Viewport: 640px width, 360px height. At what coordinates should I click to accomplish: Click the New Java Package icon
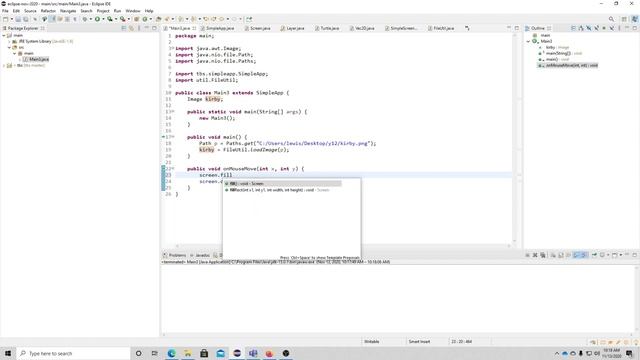coord(136,19)
